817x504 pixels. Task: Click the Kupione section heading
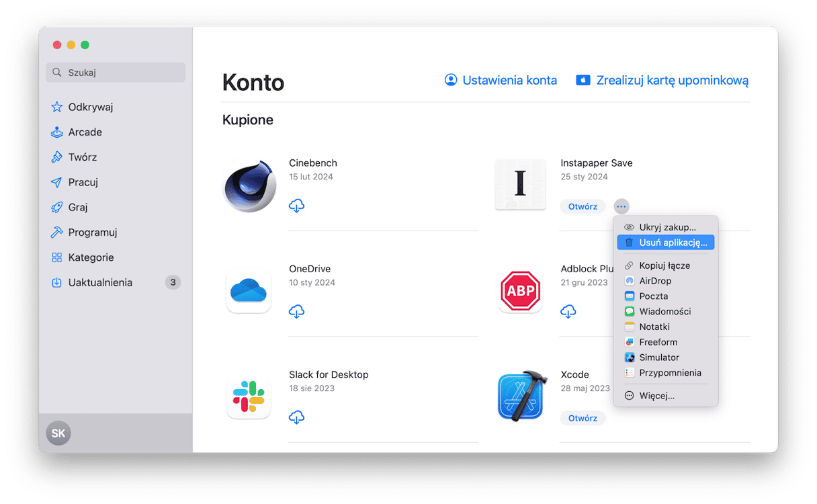pyautogui.click(x=248, y=120)
